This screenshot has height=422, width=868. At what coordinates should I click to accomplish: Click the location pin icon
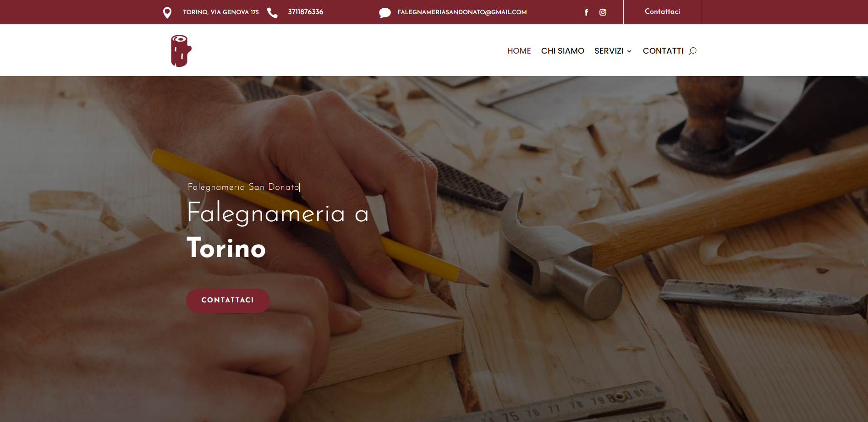point(167,12)
